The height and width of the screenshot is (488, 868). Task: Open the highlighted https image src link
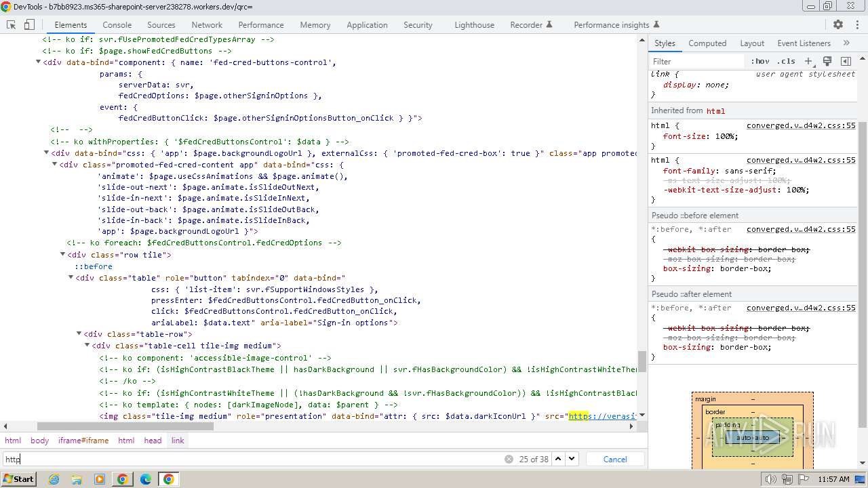pos(602,415)
